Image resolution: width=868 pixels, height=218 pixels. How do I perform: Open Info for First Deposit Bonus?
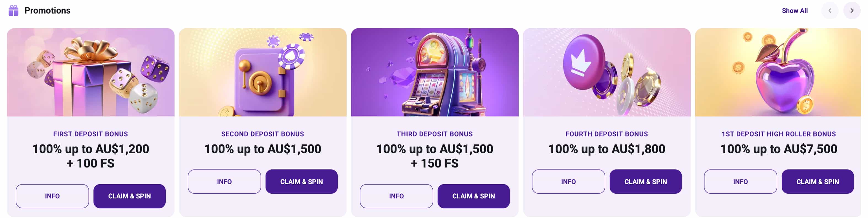pyautogui.click(x=52, y=196)
